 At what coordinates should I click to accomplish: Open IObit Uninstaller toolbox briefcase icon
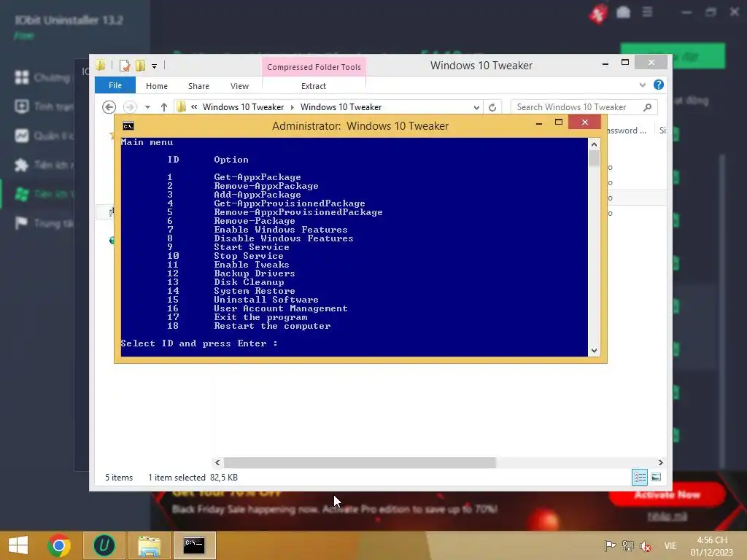[623, 12]
